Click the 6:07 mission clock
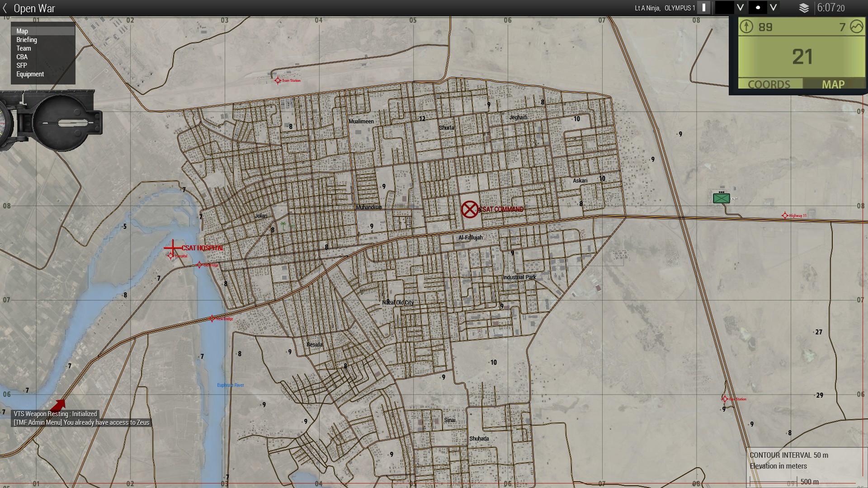This screenshot has width=868, height=488. point(831,8)
